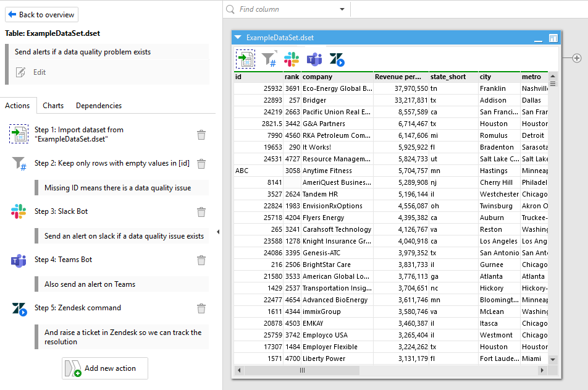Click the filter rows icon in table toolbar

point(269,59)
